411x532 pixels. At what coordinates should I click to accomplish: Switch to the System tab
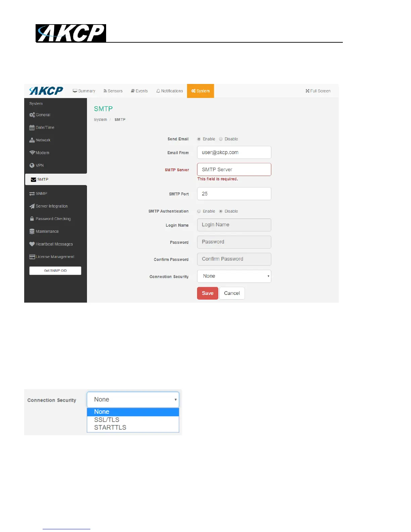pos(200,91)
